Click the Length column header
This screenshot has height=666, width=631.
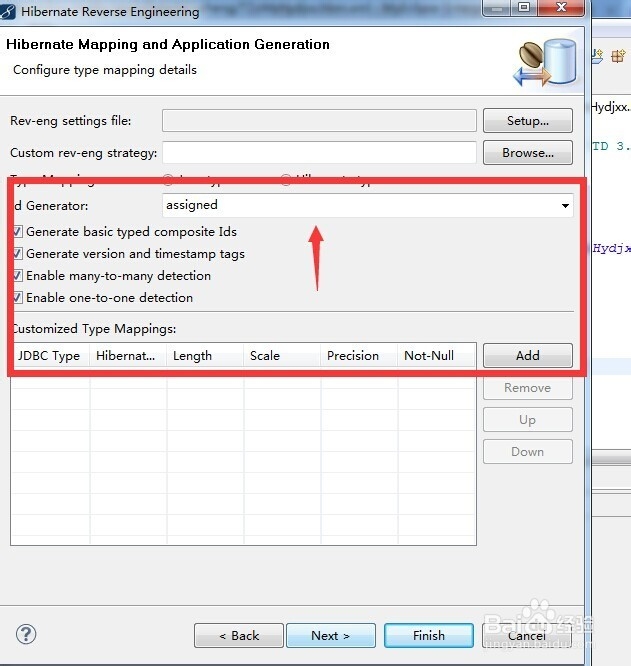[205, 356]
